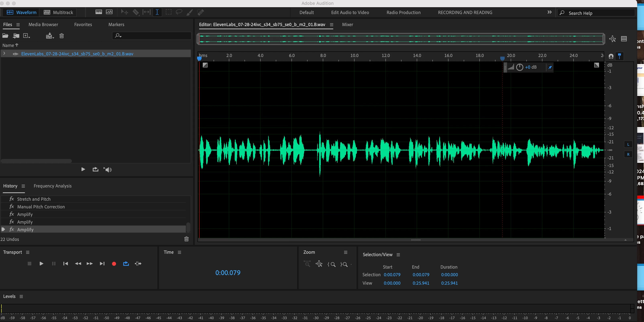Select the Radio Production workspace
Screen dimensions: 644x322
[x=403, y=12]
